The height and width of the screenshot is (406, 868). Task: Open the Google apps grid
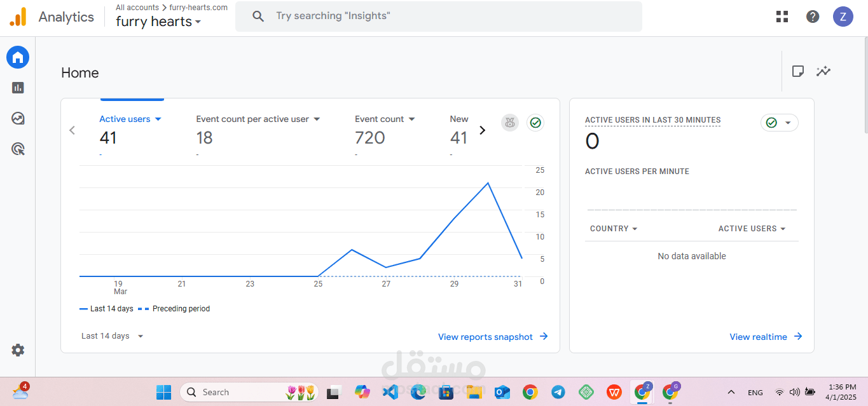click(782, 17)
